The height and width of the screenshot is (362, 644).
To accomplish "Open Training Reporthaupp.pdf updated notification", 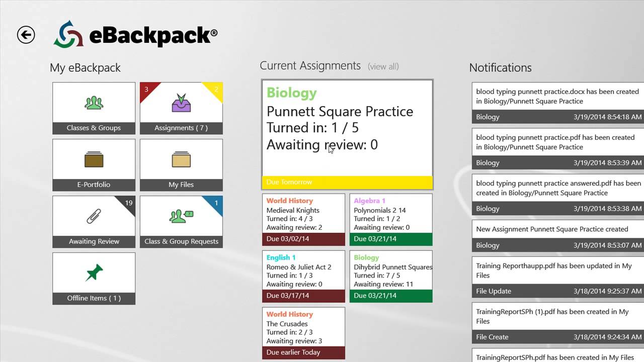I will click(558, 277).
